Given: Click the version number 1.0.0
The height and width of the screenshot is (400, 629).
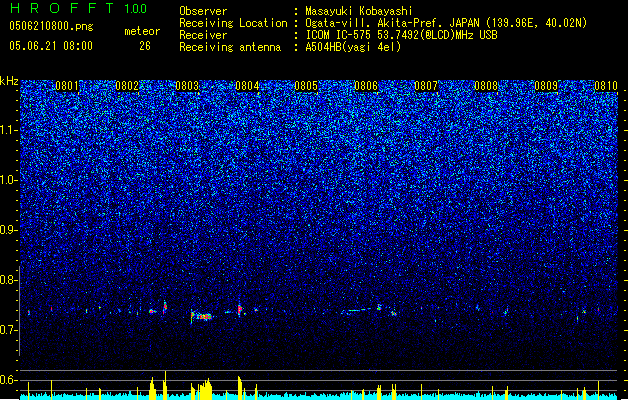Looking at the screenshot, I should click(136, 9).
